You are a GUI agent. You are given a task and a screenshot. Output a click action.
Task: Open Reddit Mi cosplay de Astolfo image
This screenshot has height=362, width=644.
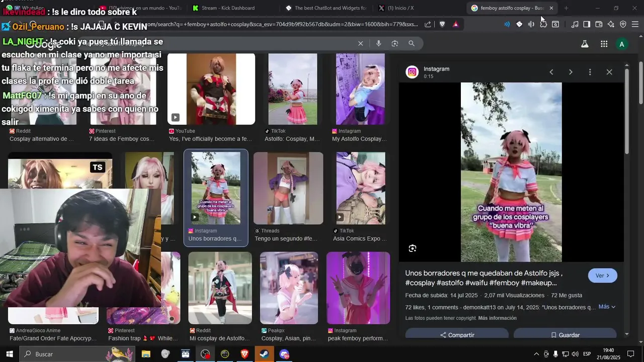point(220,288)
